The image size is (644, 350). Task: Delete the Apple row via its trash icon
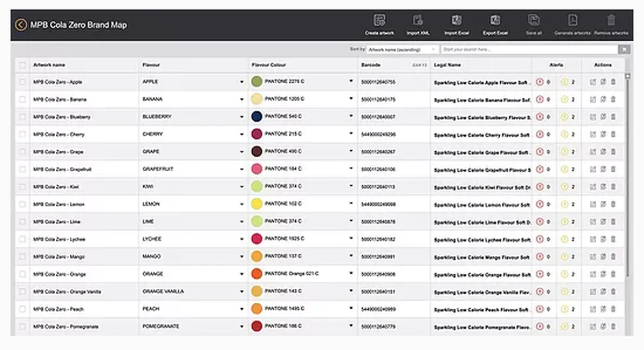[613, 82]
